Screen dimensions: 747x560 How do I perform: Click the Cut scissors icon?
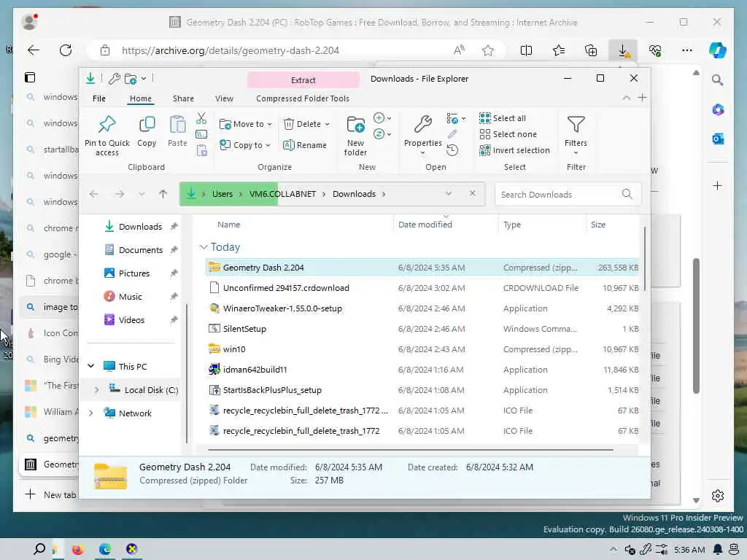click(x=201, y=118)
